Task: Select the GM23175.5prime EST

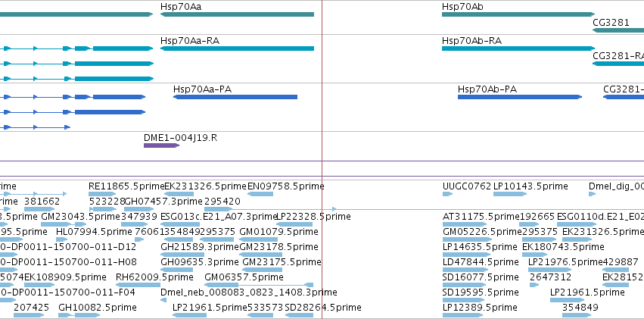Action: [263, 270]
